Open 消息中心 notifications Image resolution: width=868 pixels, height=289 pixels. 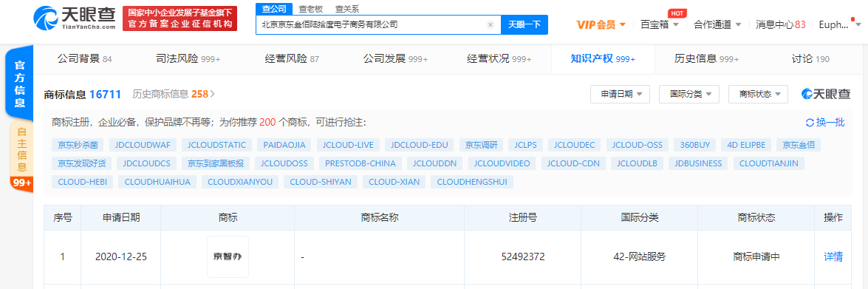pos(781,25)
